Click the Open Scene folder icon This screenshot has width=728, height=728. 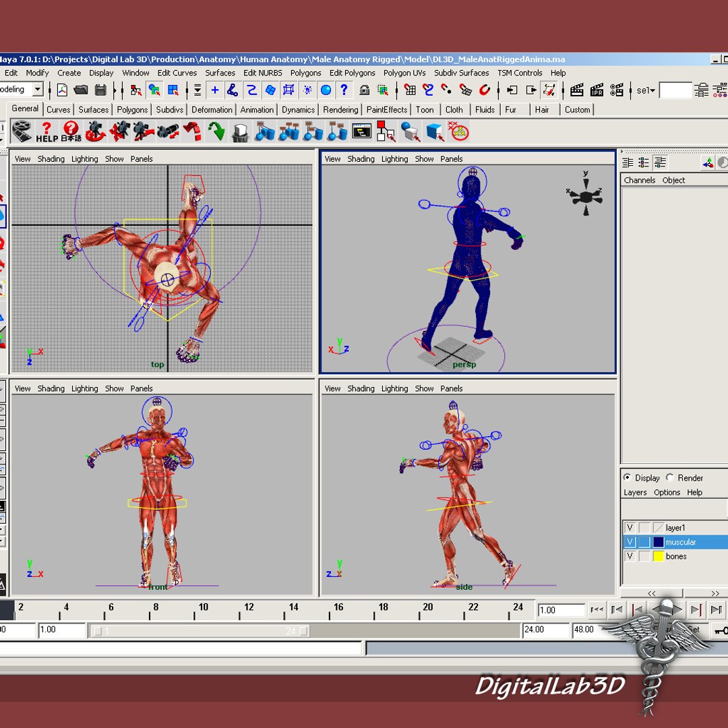coord(81,90)
